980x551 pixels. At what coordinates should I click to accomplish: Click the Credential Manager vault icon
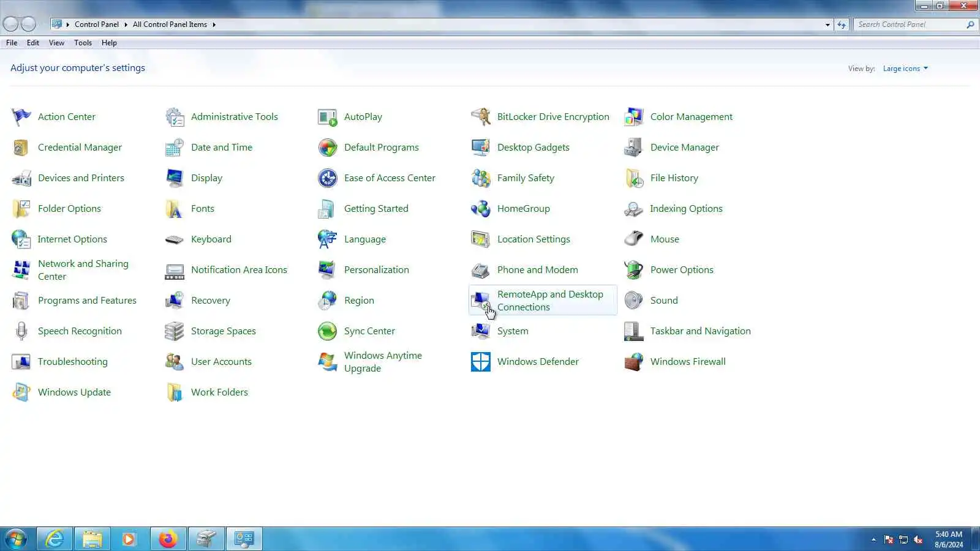(x=21, y=147)
